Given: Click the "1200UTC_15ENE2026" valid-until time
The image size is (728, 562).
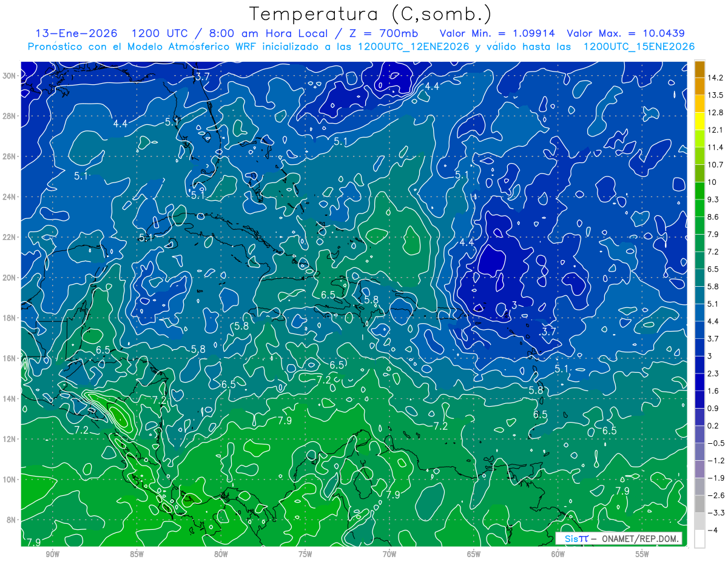Looking at the screenshot, I should (x=638, y=47).
